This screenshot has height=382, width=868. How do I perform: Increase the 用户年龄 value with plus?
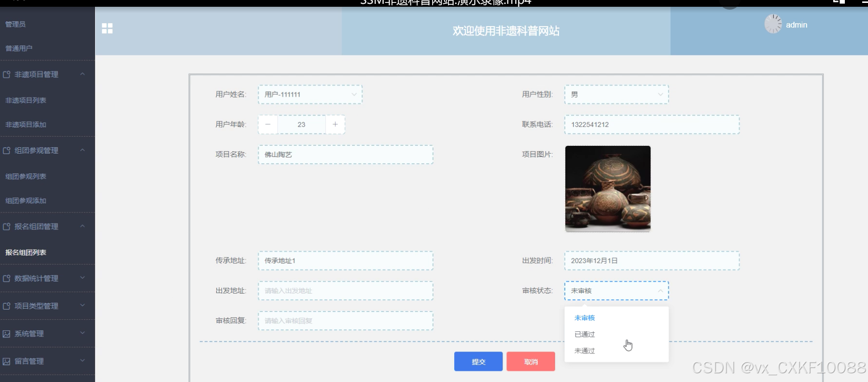(335, 125)
